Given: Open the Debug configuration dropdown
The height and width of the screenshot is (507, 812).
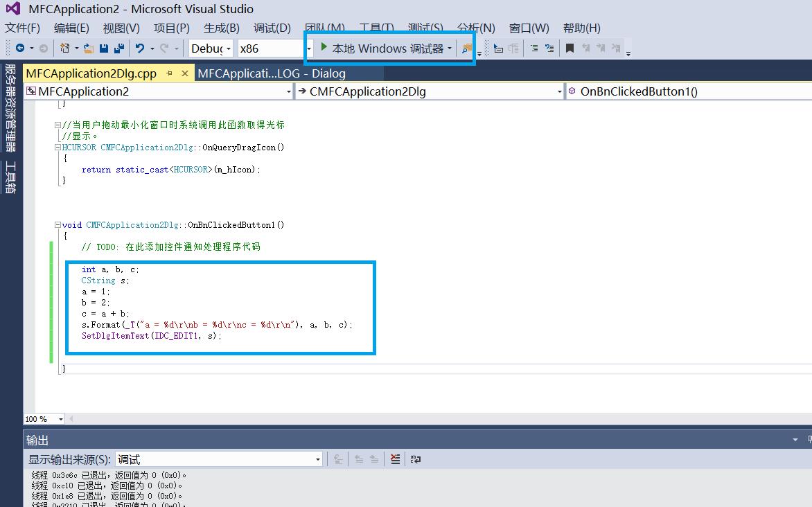Looking at the screenshot, I should pos(229,48).
